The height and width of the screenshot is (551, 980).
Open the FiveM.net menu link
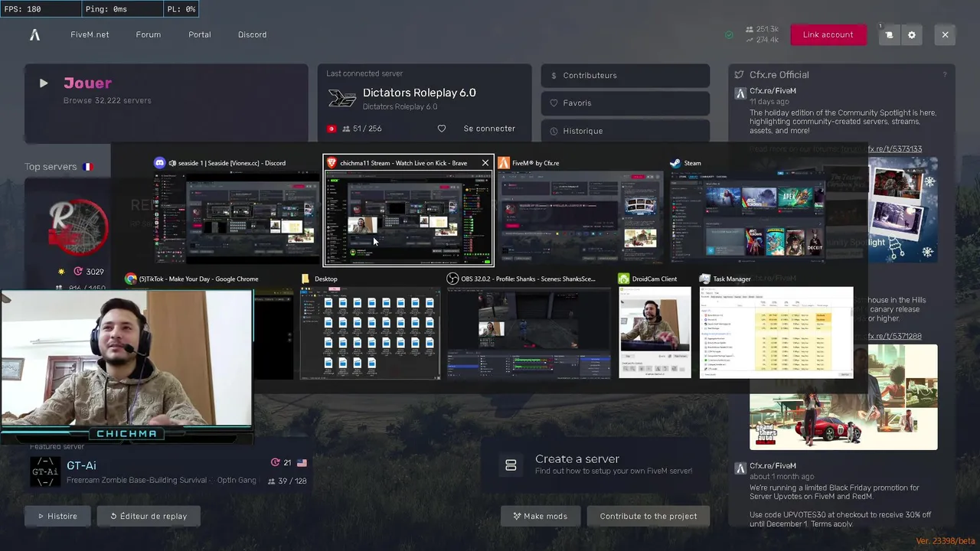pyautogui.click(x=90, y=34)
